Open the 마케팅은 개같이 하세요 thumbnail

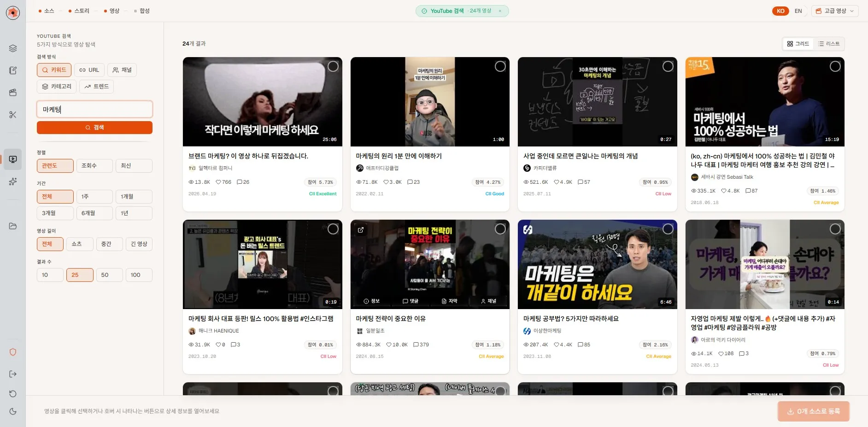[x=597, y=264]
